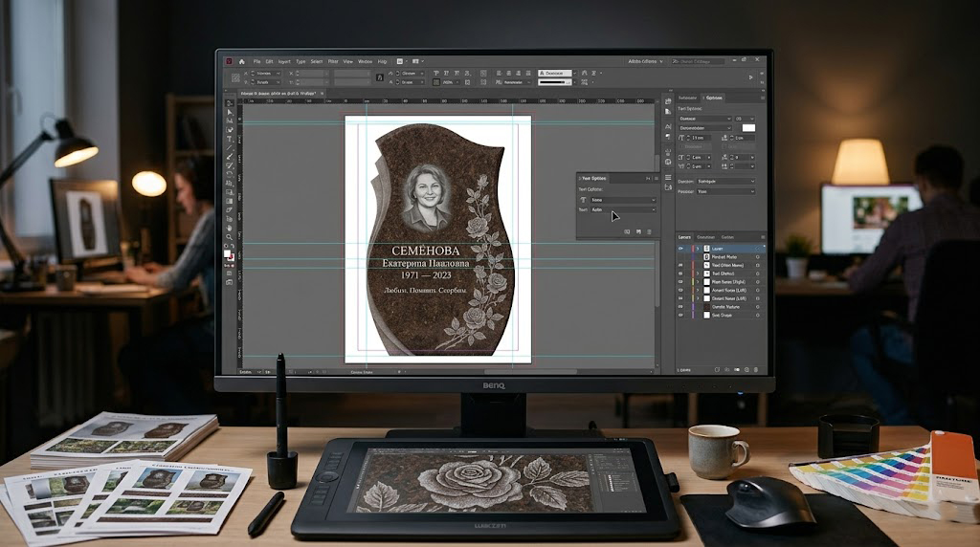
Task: Open the 'None' dropdown in floating panel
Action: pyautogui.click(x=623, y=200)
